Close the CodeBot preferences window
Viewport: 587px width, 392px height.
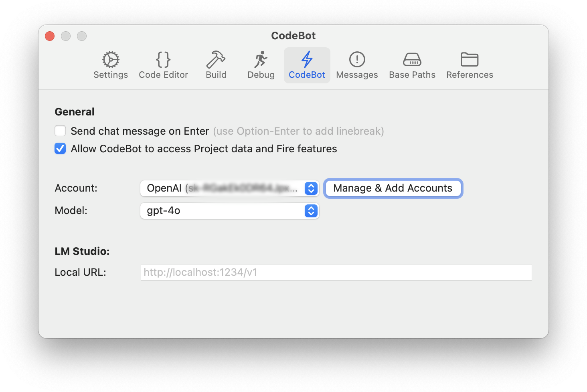[x=50, y=36]
